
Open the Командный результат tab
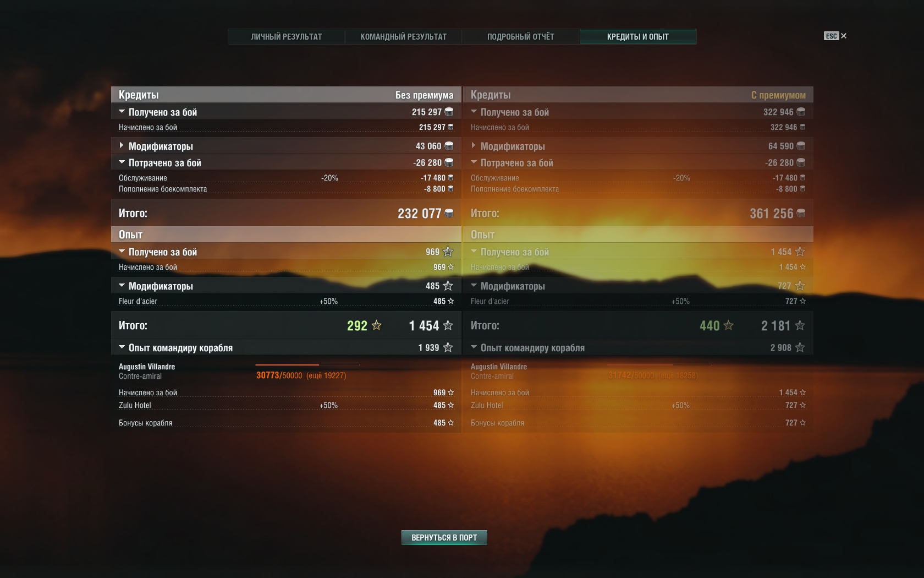[x=403, y=37]
